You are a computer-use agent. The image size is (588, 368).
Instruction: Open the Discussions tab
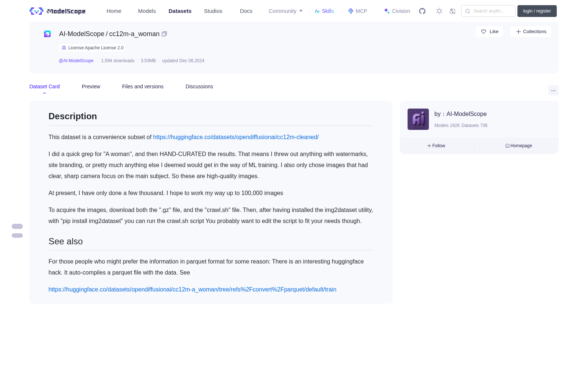[199, 86]
